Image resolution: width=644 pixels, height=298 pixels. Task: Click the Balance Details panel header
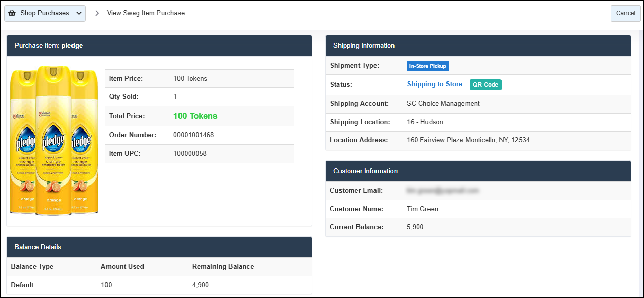coord(159,247)
